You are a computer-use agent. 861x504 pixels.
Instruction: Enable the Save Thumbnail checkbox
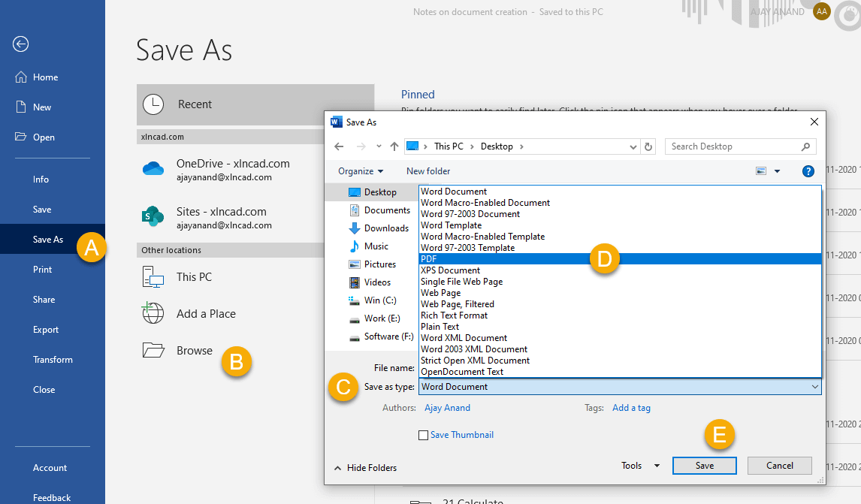(424, 435)
